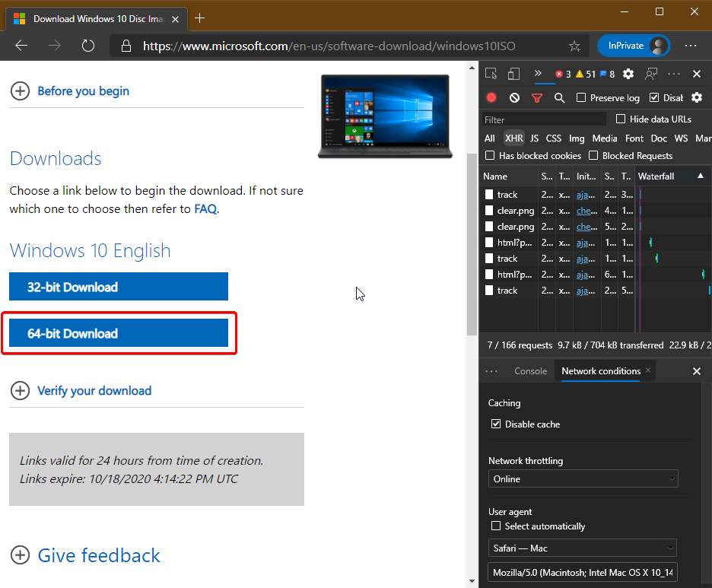712x588 pixels.
Task: Sort requests by Name column
Action: click(x=509, y=176)
